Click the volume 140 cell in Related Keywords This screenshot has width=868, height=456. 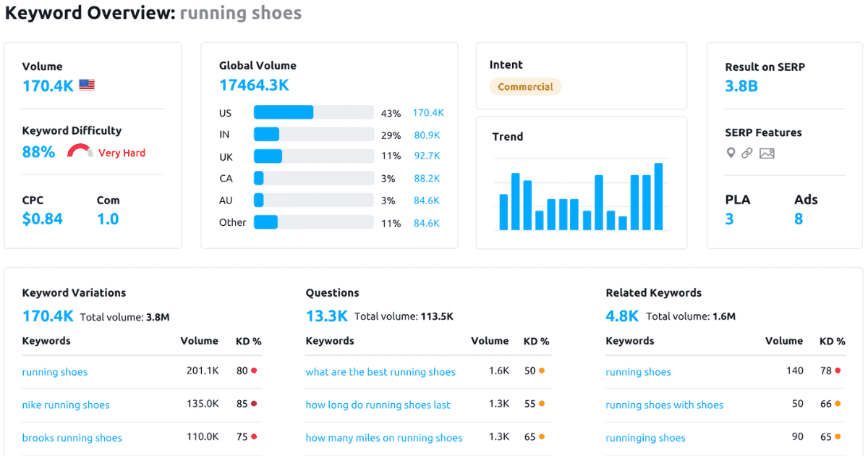795,371
